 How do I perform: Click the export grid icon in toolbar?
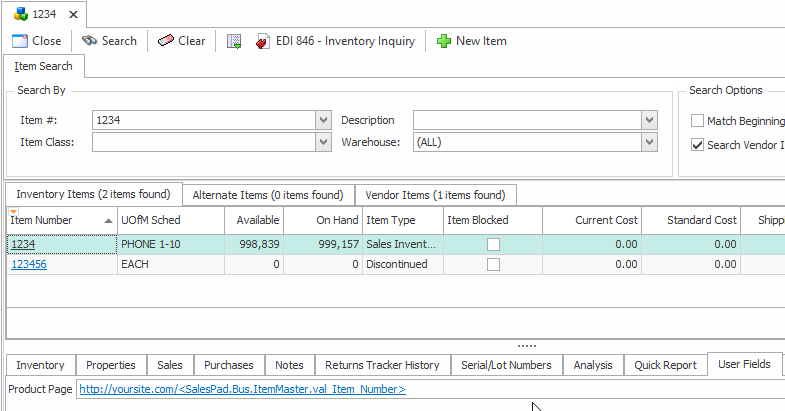pyautogui.click(x=234, y=41)
